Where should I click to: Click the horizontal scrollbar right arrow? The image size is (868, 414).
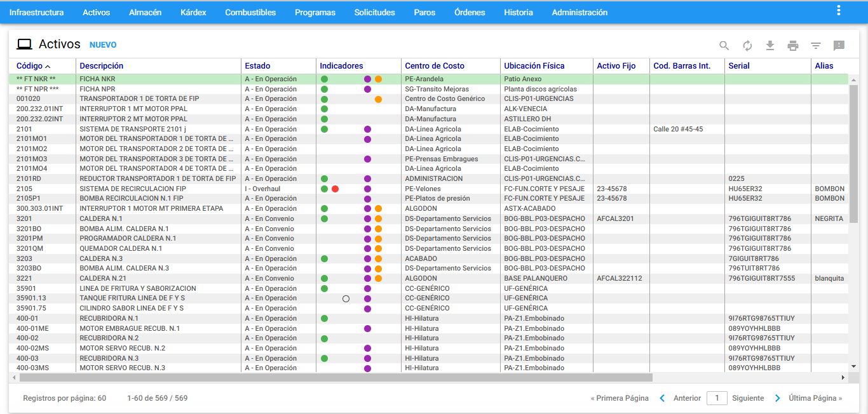pos(843,377)
